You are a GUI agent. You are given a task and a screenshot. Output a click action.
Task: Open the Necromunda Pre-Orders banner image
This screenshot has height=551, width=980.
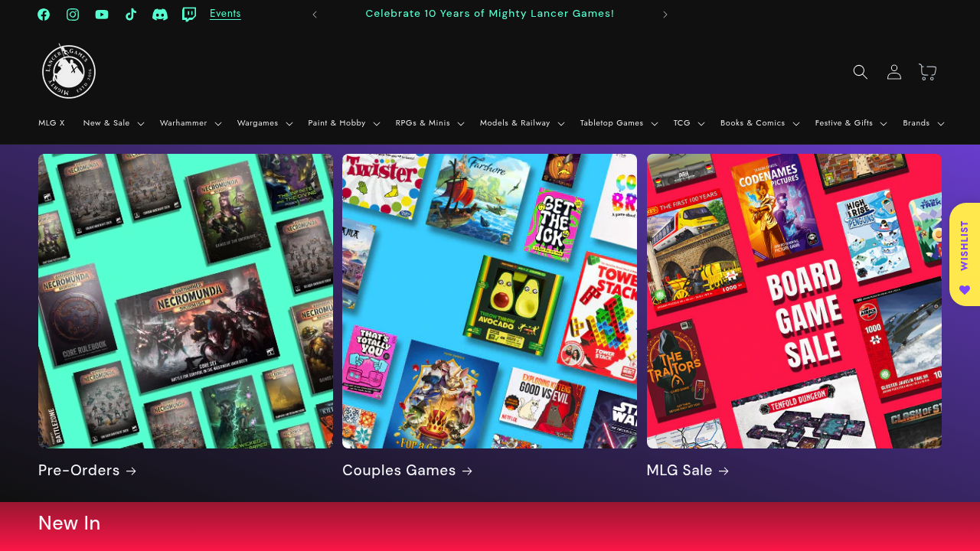185,301
